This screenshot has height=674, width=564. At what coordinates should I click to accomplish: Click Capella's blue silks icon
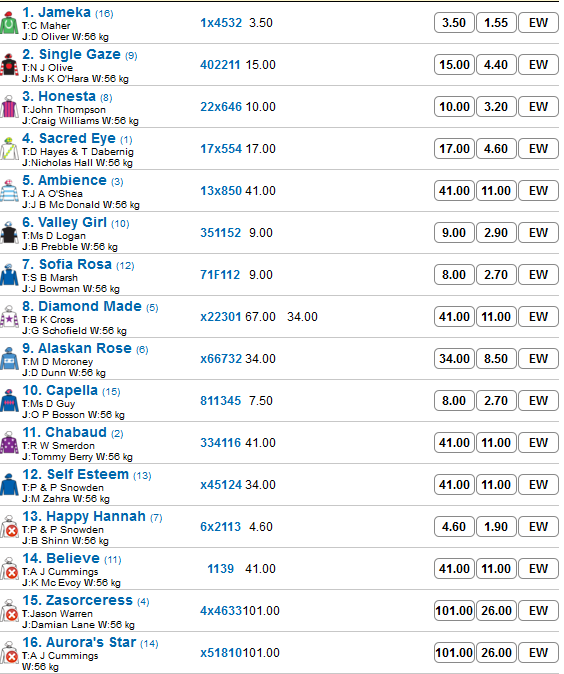pos(9,401)
